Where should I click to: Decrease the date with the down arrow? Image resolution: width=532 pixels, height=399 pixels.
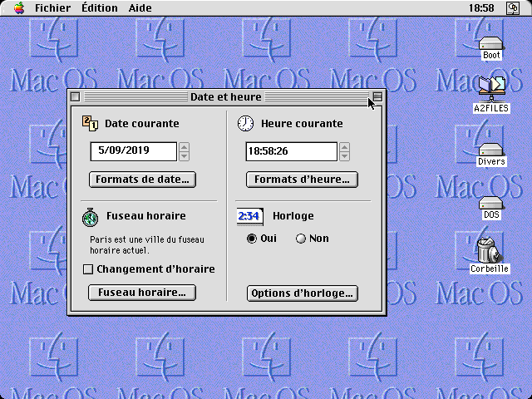tap(184, 156)
